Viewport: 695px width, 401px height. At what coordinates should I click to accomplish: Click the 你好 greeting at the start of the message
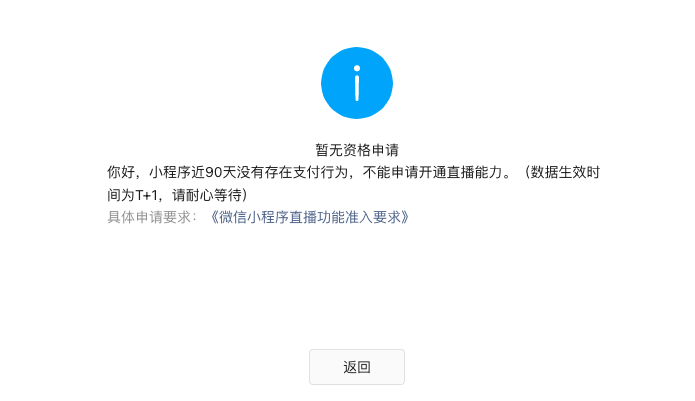(x=121, y=172)
